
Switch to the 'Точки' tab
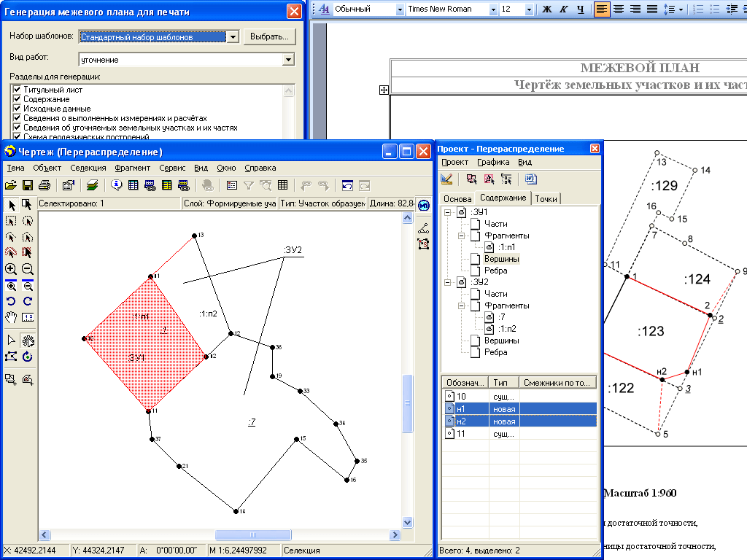[546, 198]
